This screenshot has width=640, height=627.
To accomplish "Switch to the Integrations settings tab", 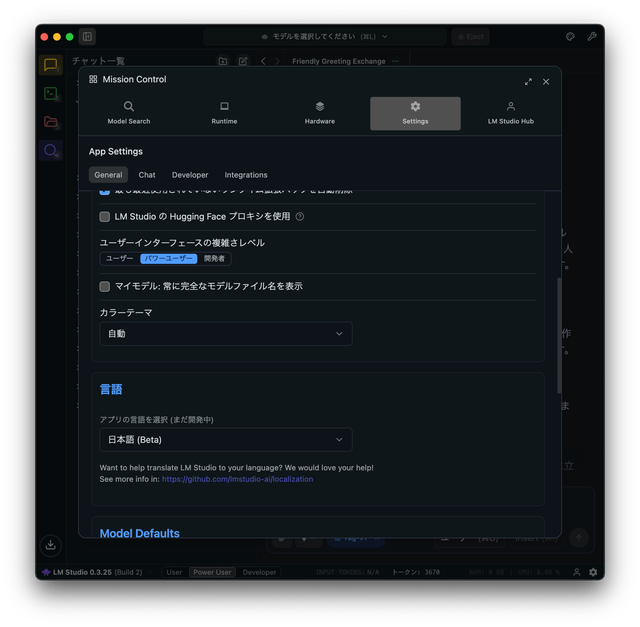I will click(x=246, y=175).
